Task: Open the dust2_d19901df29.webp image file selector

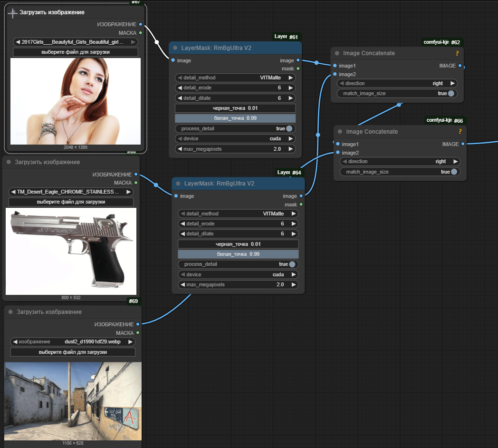Action: (x=73, y=341)
